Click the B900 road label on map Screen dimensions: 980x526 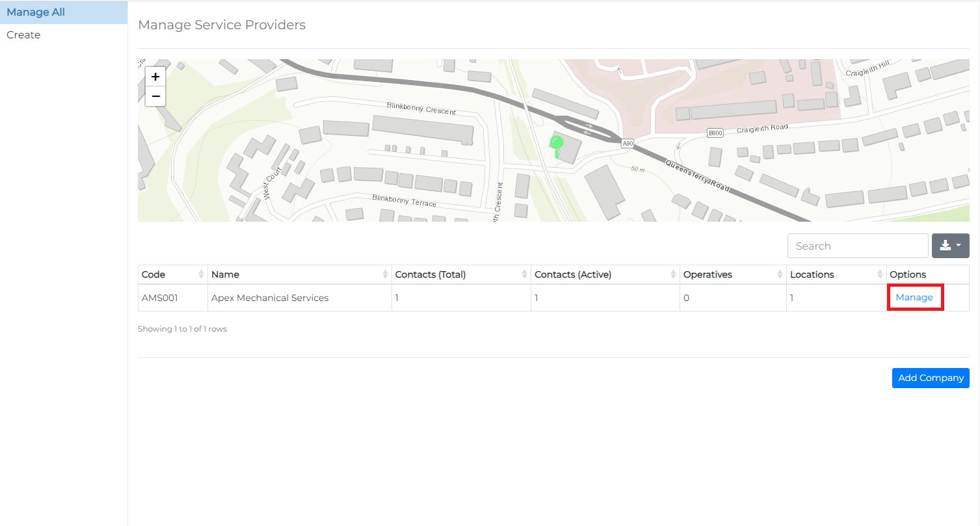tap(715, 133)
